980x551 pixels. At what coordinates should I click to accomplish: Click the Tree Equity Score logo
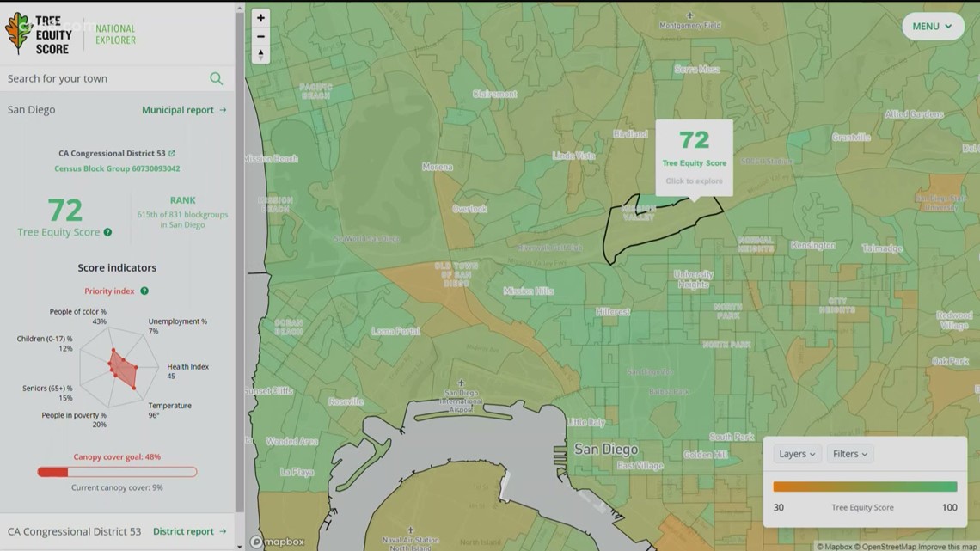click(39, 34)
